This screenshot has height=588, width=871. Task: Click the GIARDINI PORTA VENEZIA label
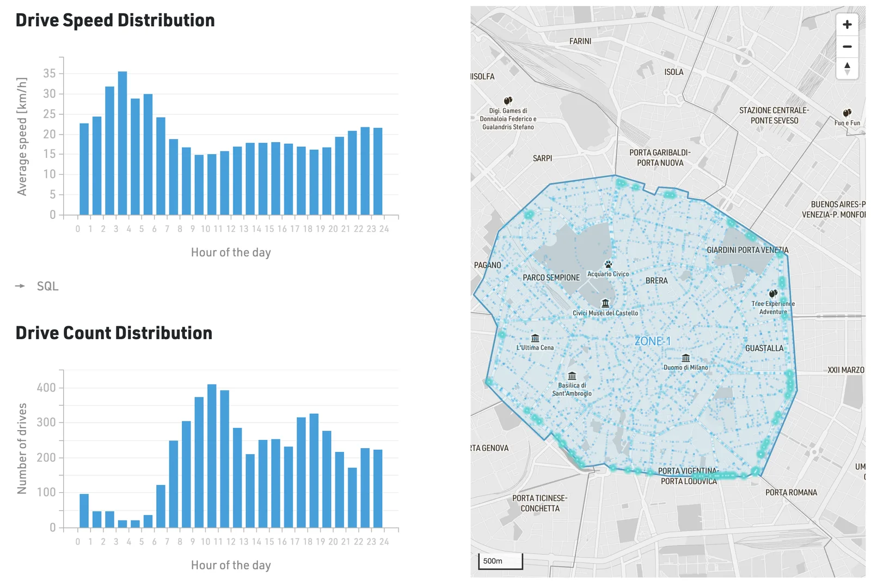[747, 250]
